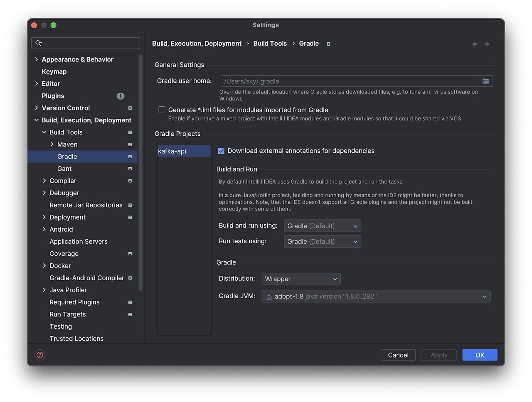Open the Gradle JVM dropdown
The image size is (532, 402).
376,296
